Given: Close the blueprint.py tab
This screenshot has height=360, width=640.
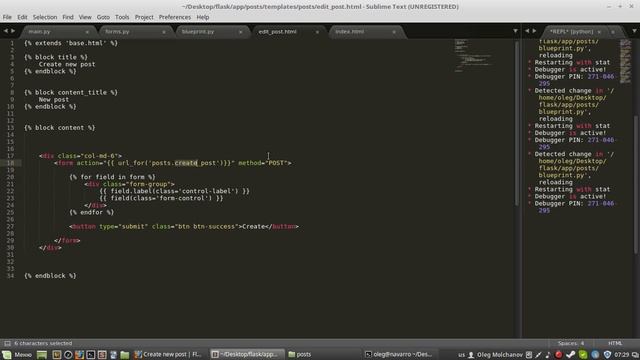Looking at the screenshot, I should coord(240,32).
